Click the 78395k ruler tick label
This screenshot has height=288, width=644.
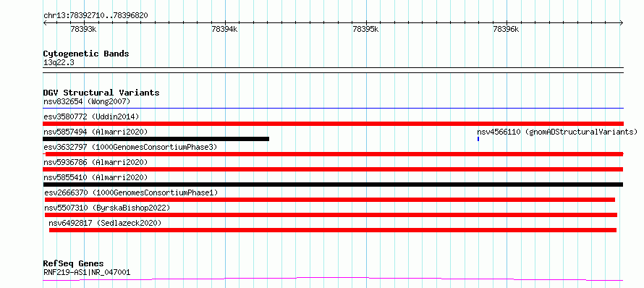coord(365,29)
